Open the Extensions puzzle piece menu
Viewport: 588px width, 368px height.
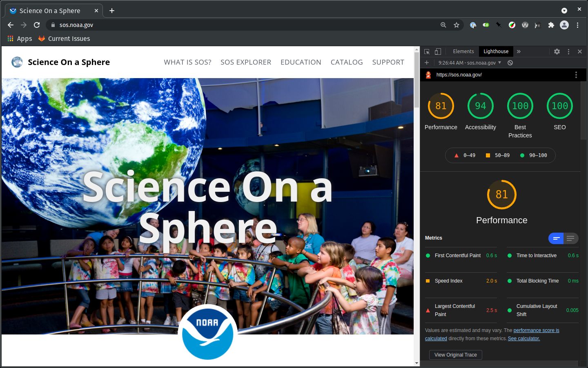551,25
